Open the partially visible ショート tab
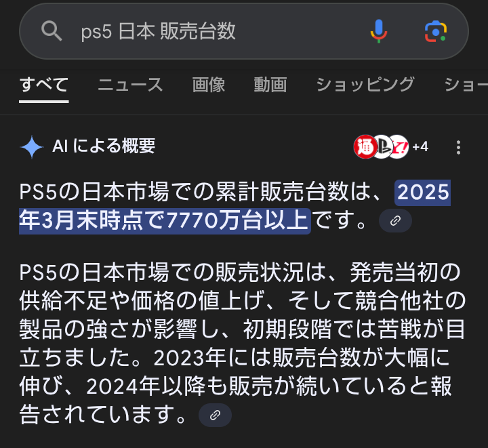This screenshot has height=448, width=488. pyautogui.click(x=466, y=85)
